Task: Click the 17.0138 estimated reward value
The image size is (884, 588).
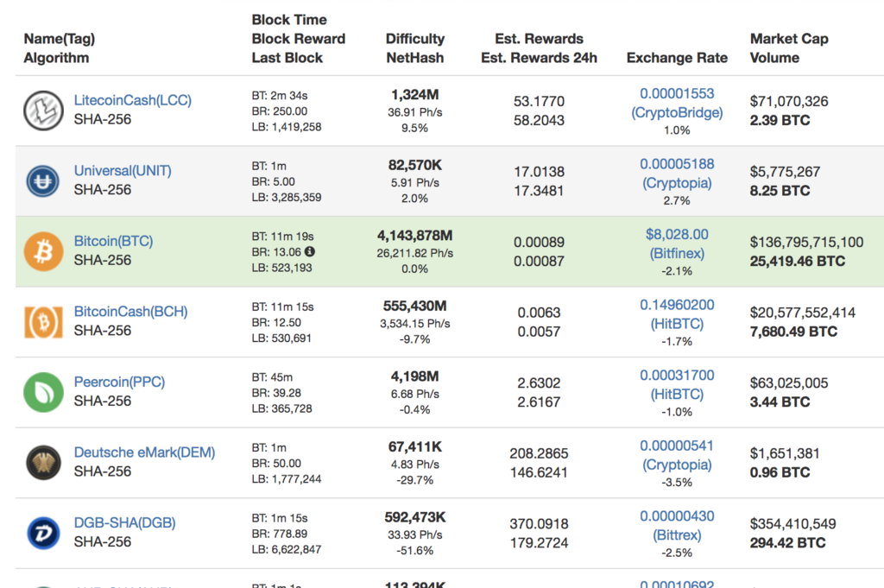Action: pos(539,172)
